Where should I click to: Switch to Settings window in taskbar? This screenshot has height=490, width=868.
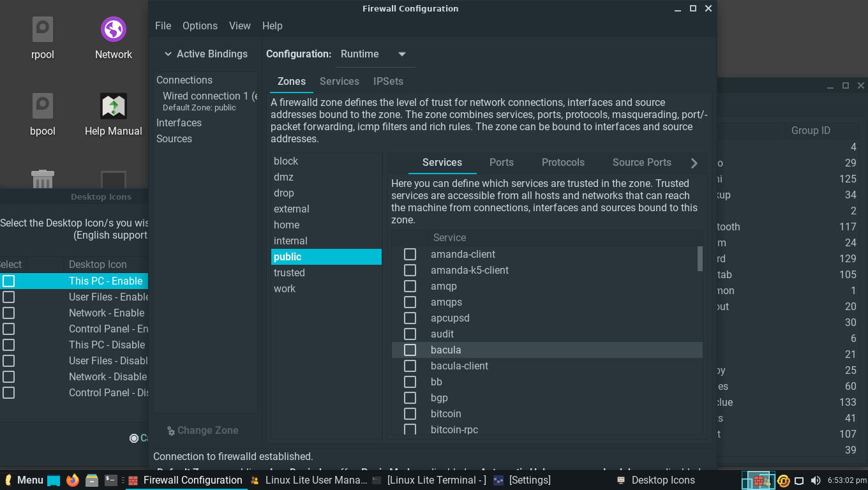click(x=523, y=480)
